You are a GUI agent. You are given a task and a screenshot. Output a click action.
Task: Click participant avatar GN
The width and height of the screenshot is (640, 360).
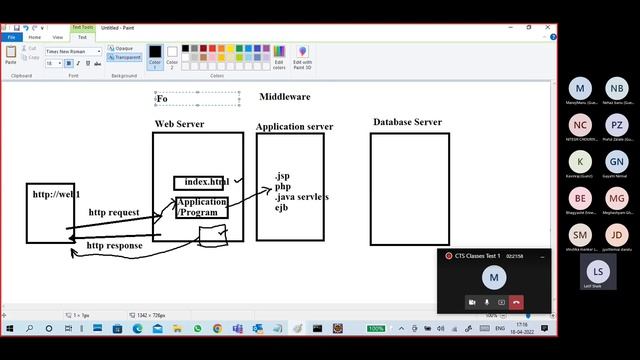[x=617, y=162]
